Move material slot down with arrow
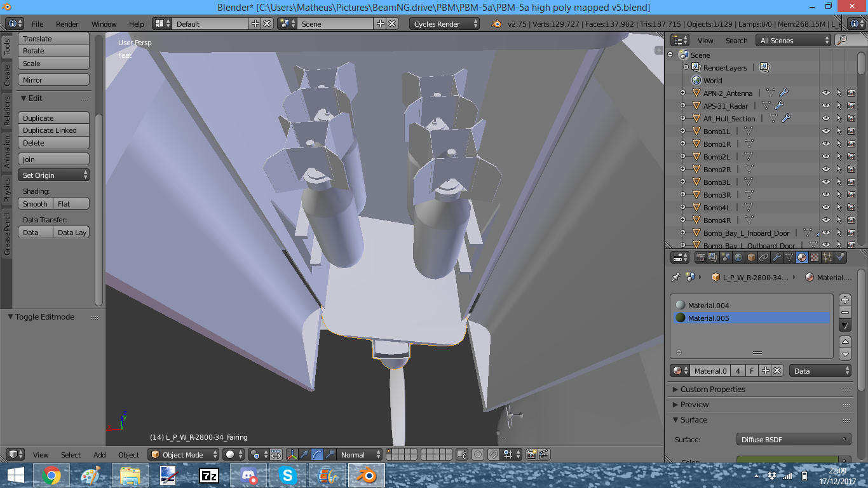The height and width of the screenshot is (488, 868). pos(845,354)
